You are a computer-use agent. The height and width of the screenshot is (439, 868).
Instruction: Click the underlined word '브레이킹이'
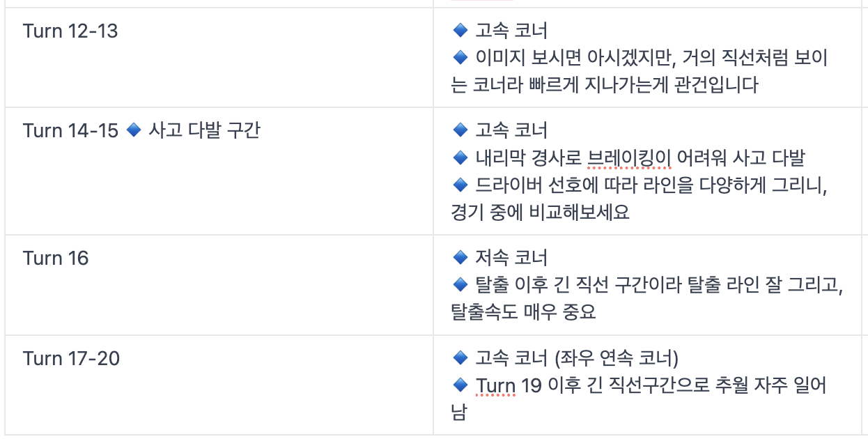coord(629,158)
